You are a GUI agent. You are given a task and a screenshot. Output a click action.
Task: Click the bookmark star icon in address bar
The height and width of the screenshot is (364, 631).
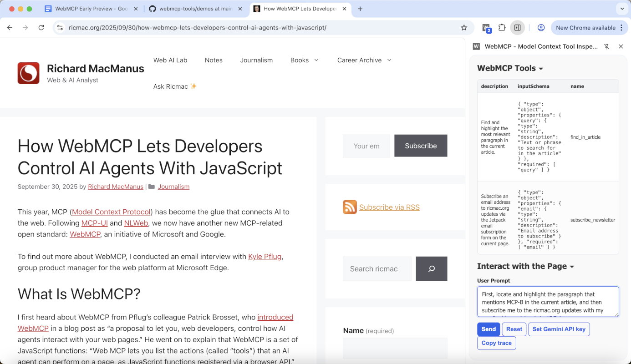click(x=464, y=28)
